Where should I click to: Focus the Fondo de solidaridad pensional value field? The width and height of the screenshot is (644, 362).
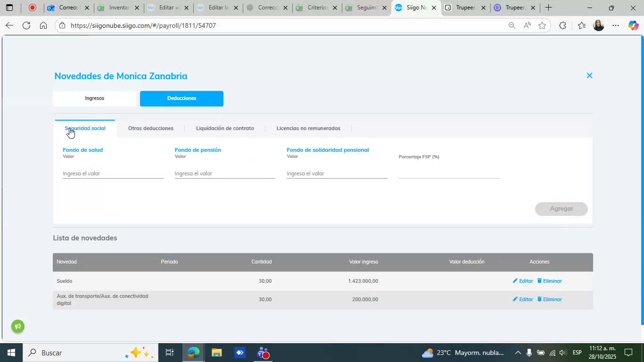click(337, 173)
